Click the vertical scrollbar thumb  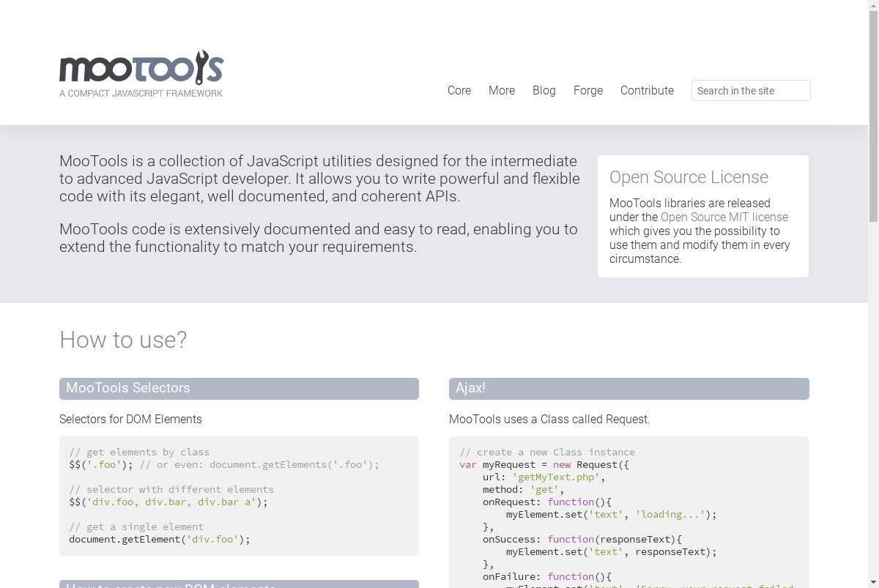coord(873,116)
